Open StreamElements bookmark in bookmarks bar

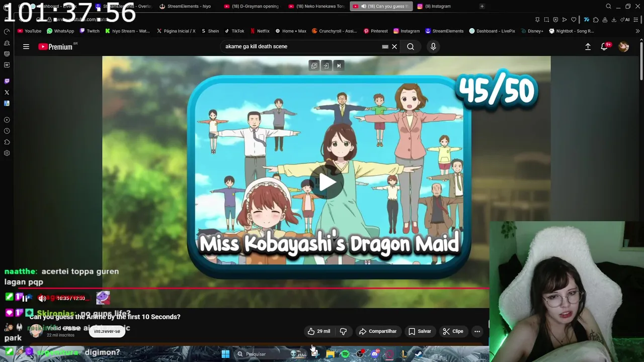pyautogui.click(x=444, y=31)
